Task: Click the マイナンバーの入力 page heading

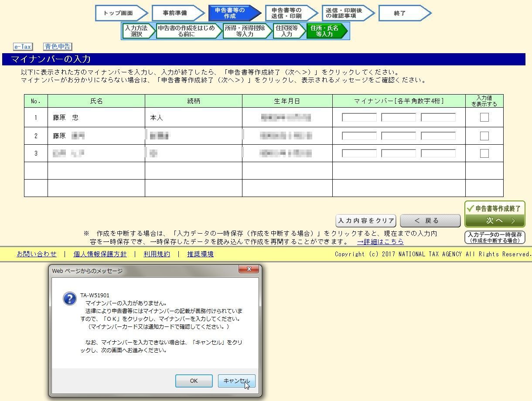Action: click(51, 59)
